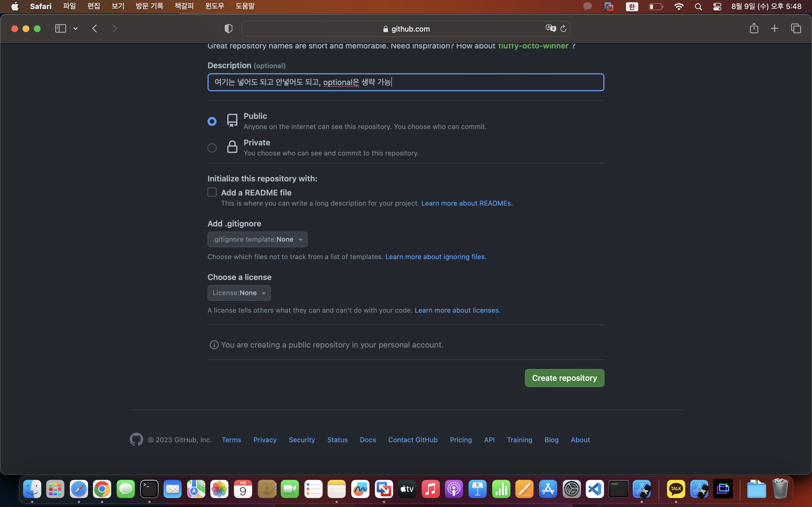Reload the page with the refresh icon

(563, 28)
